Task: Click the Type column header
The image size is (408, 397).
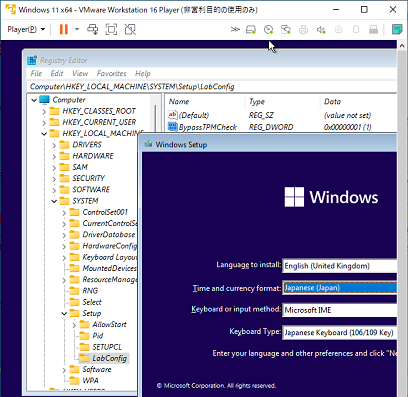Action: pos(257,101)
